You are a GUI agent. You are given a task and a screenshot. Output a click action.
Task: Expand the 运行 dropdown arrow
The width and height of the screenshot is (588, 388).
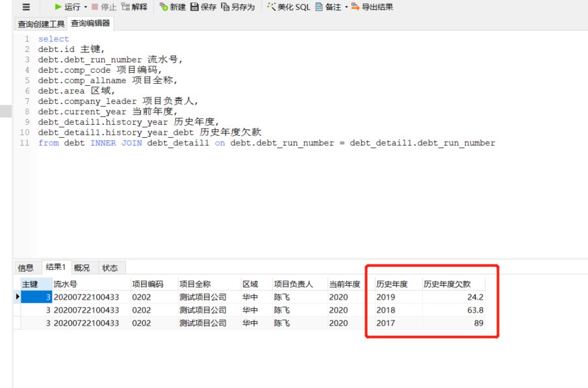coord(86,7)
